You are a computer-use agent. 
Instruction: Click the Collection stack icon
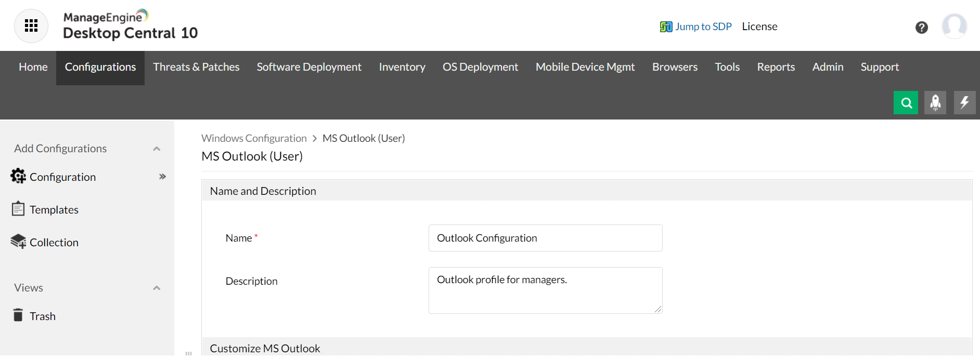18,242
